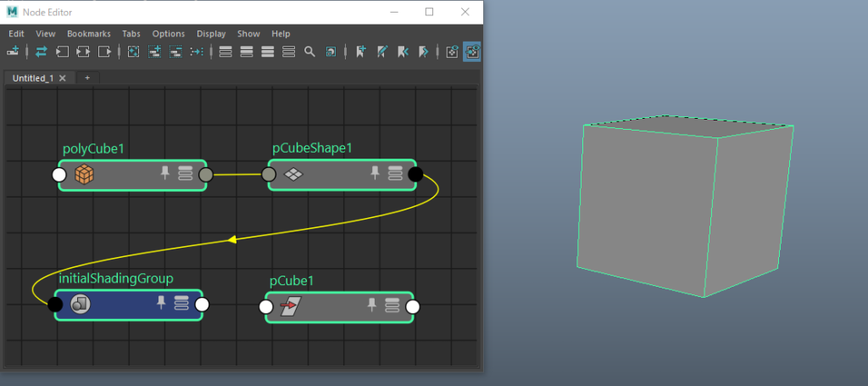This screenshot has width=868, height=386.
Task: Click polyCube1 input port
Action: [x=58, y=175]
